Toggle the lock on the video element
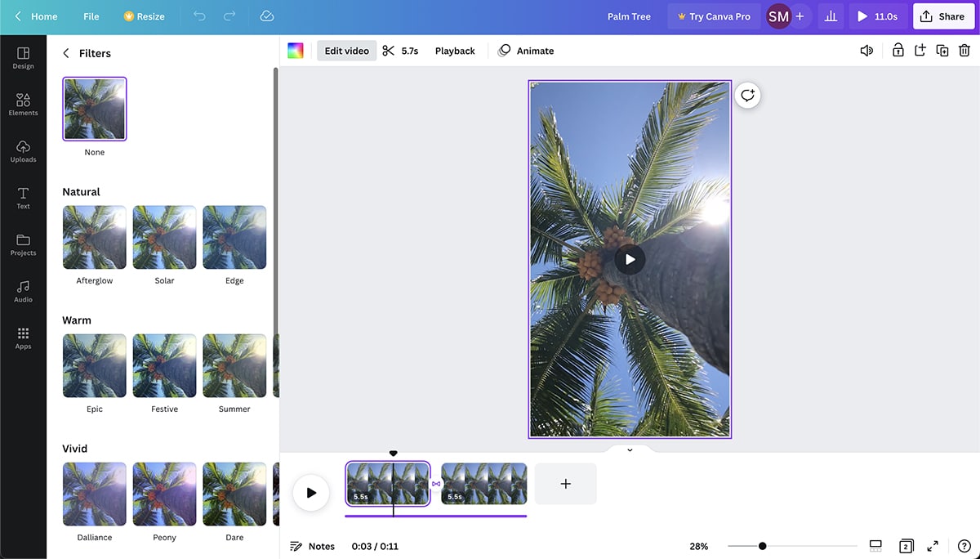Screen dimensions: 980x559 point(898,50)
